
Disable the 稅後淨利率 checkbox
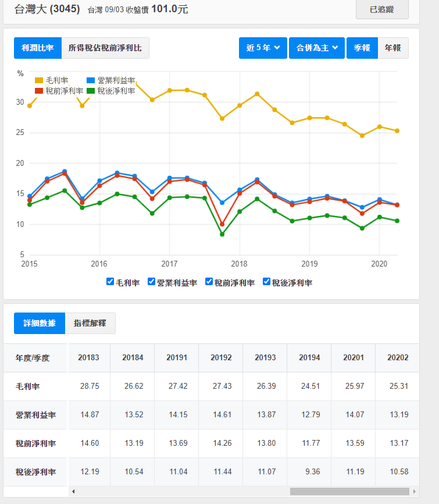click(266, 282)
